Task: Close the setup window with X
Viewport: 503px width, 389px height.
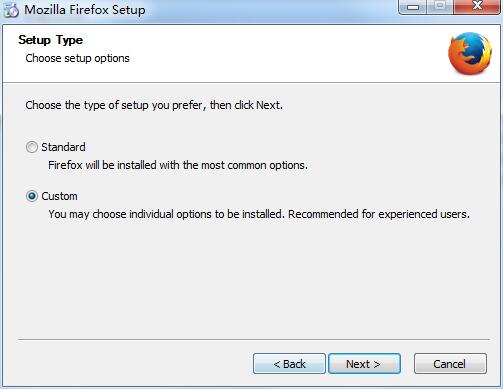Action: point(477,6)
